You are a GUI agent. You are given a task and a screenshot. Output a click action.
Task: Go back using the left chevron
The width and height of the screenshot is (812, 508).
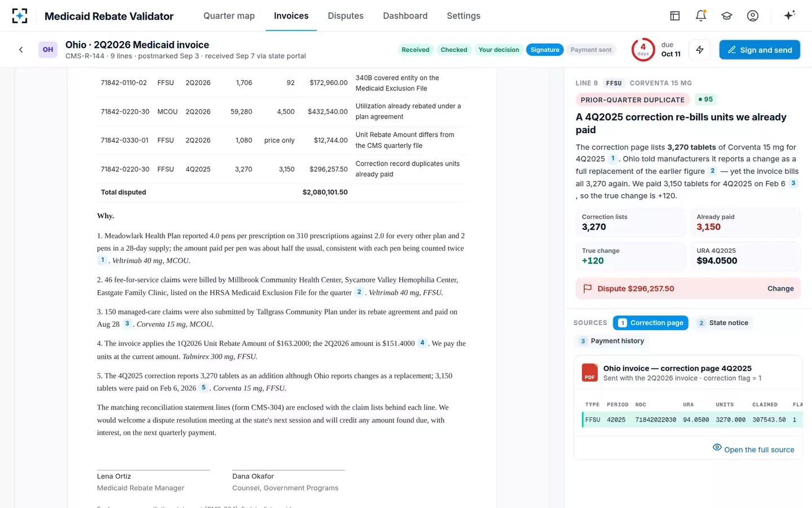pyautogui.click(x=21, y=50)
